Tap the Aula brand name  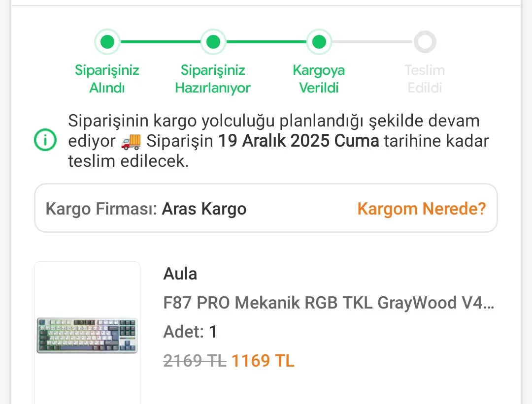point(180,274)
